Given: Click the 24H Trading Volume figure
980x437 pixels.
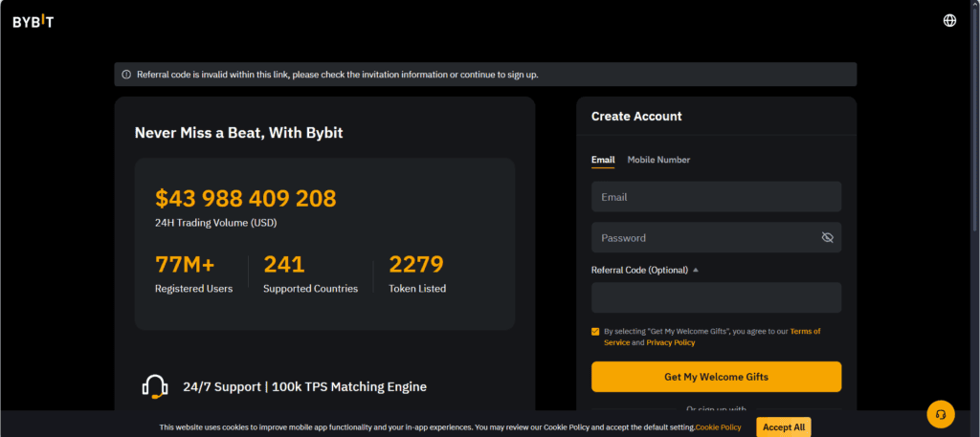Looking at the screenshot, I should [x=246, y=199].
